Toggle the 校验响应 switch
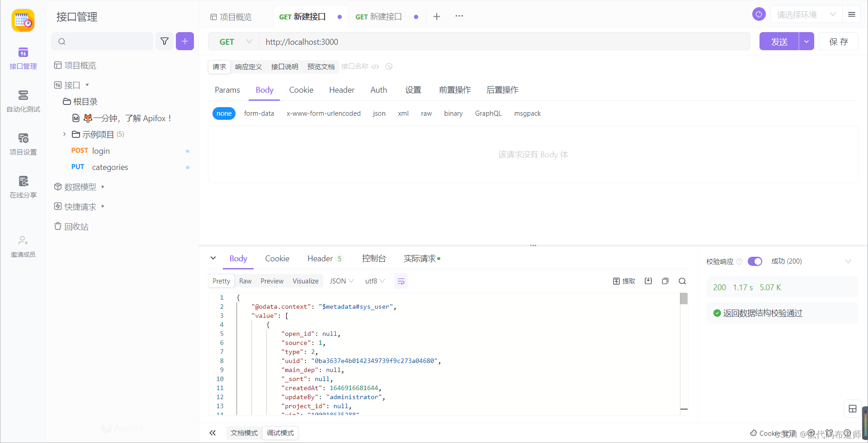 (x=755, y=261)
